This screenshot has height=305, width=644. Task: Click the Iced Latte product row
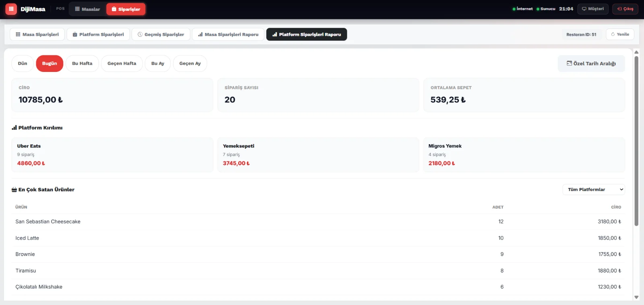[x=318, y=238]
